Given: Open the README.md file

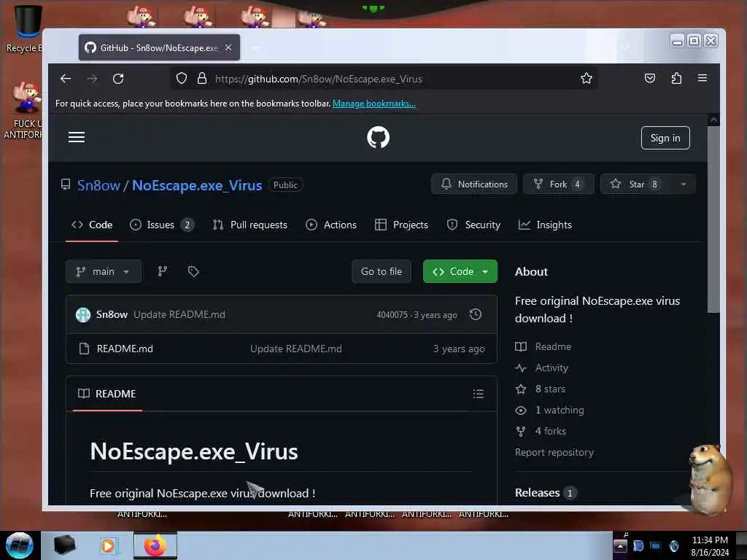Looking at the screenshot, I should [125, 349].
